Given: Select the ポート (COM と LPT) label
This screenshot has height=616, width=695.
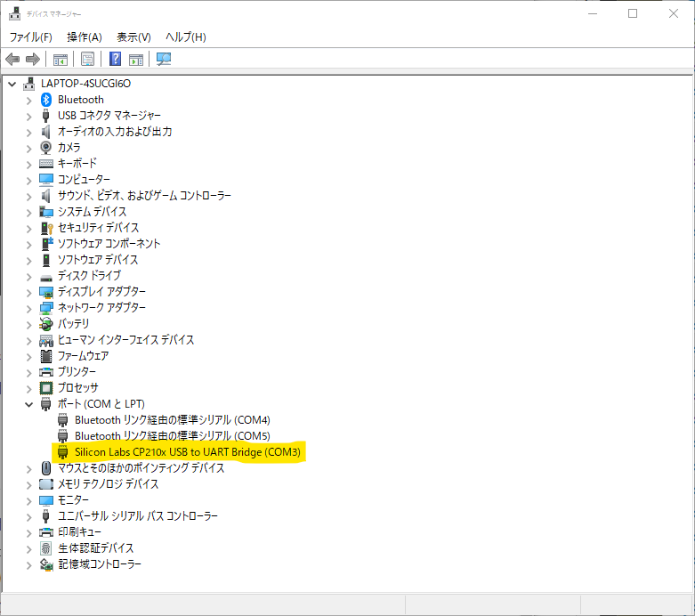Looking at the screenshot, I should [101, 403].
